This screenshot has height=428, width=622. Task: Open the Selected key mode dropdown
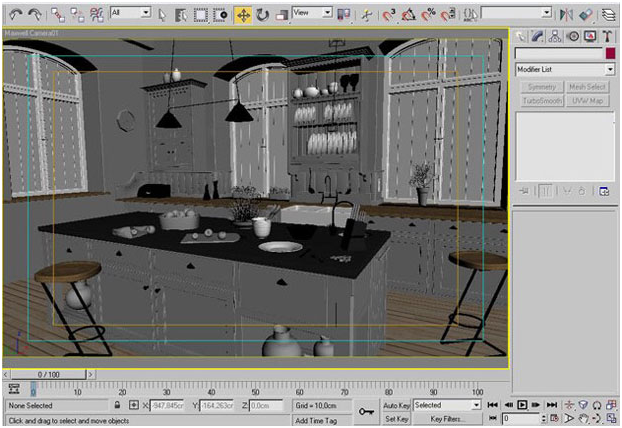point(447,405)
